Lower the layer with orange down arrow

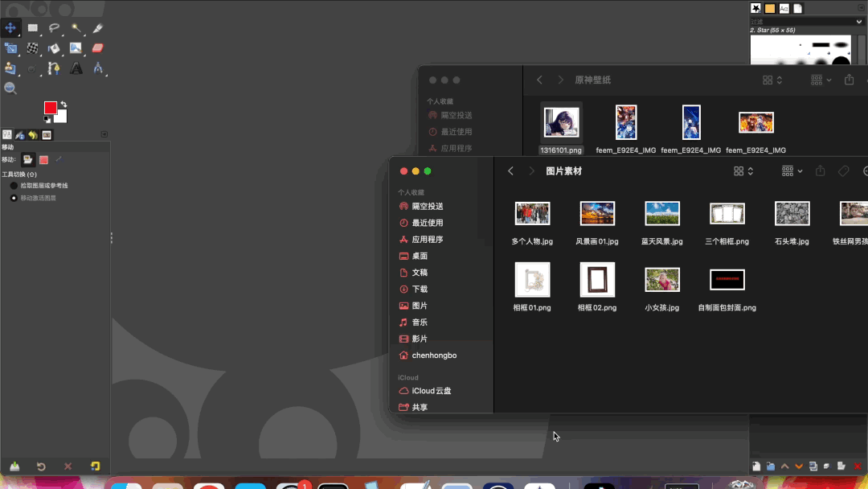pos(799,466)
